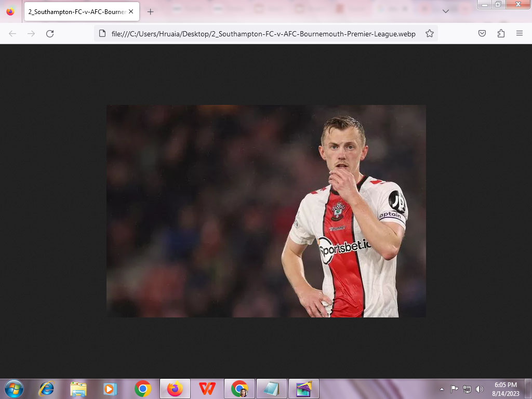Launch WPS Office from the taskbar
Image resolution: width=532 pixels, height=399 pixels.
point(207,389)
